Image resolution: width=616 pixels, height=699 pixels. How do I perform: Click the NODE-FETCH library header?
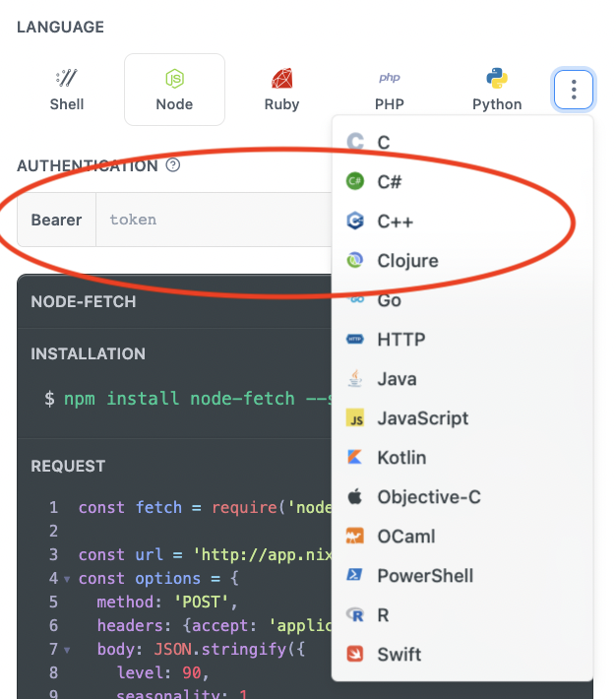pos(84,302)
